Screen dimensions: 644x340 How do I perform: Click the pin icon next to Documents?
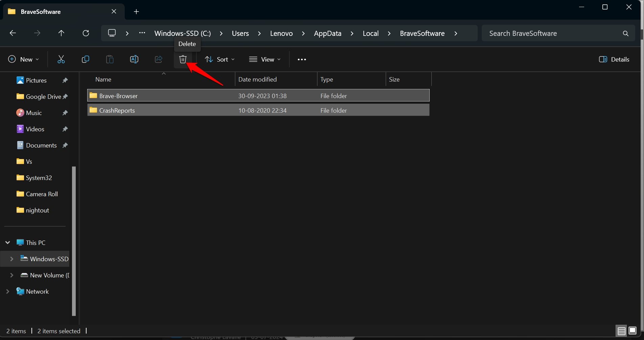point(65,145)
